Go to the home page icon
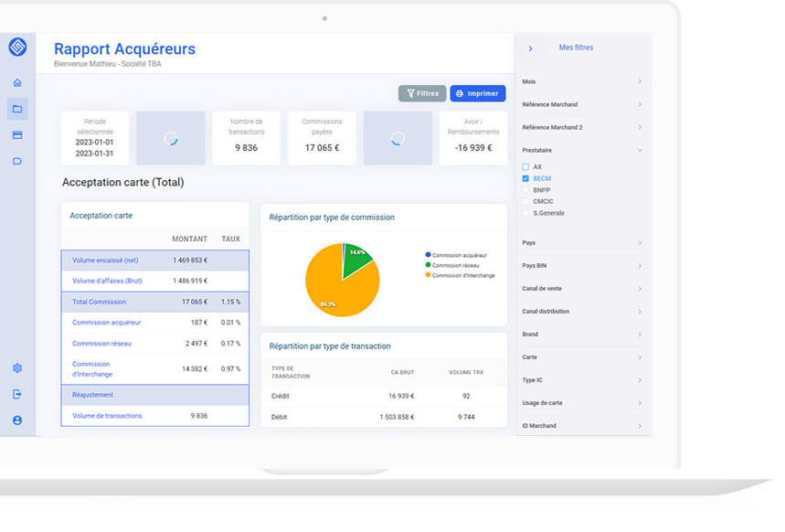785x532 pixels. point(17,83)
